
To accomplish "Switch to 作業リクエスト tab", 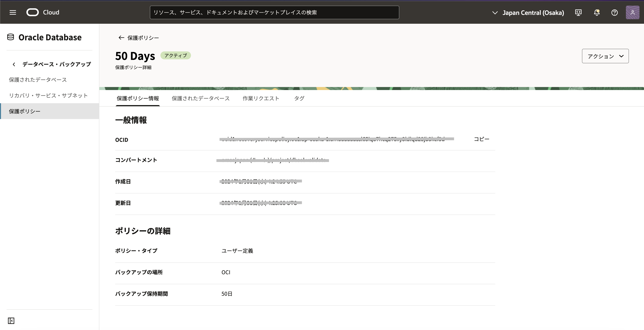I will click(261, 99).
